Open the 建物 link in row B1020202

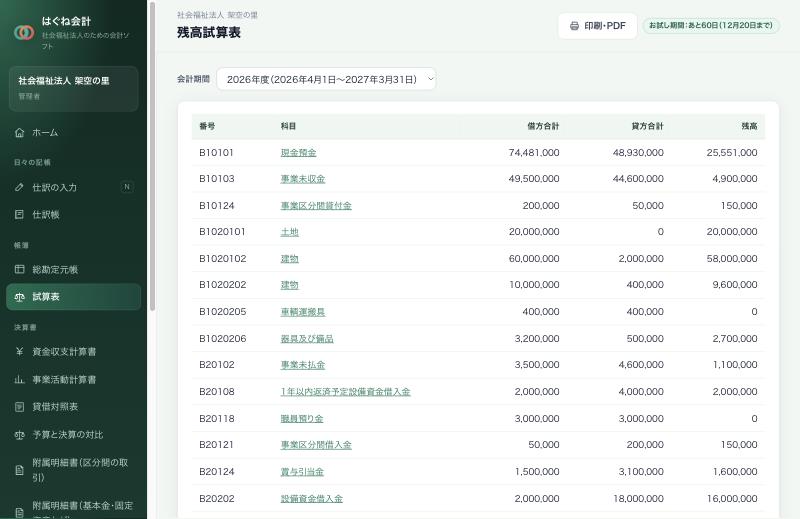pyautogui.click(x=289, y=285)
